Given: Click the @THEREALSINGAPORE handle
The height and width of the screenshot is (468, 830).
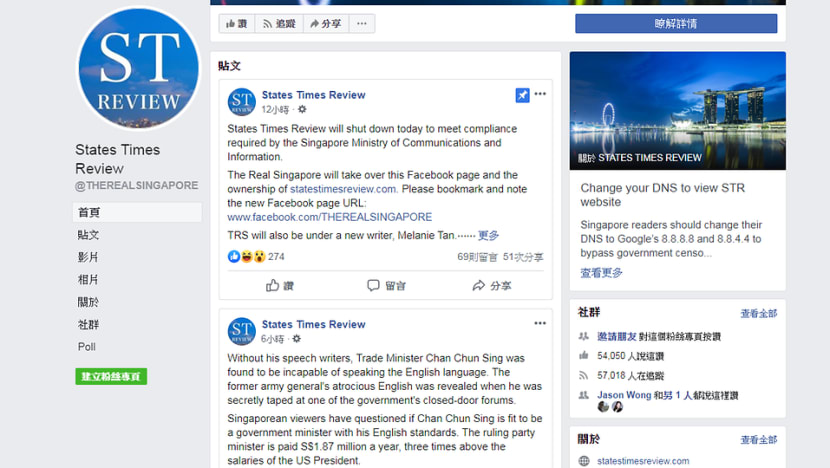Looking at the screenshot, I should coord(137,185).
